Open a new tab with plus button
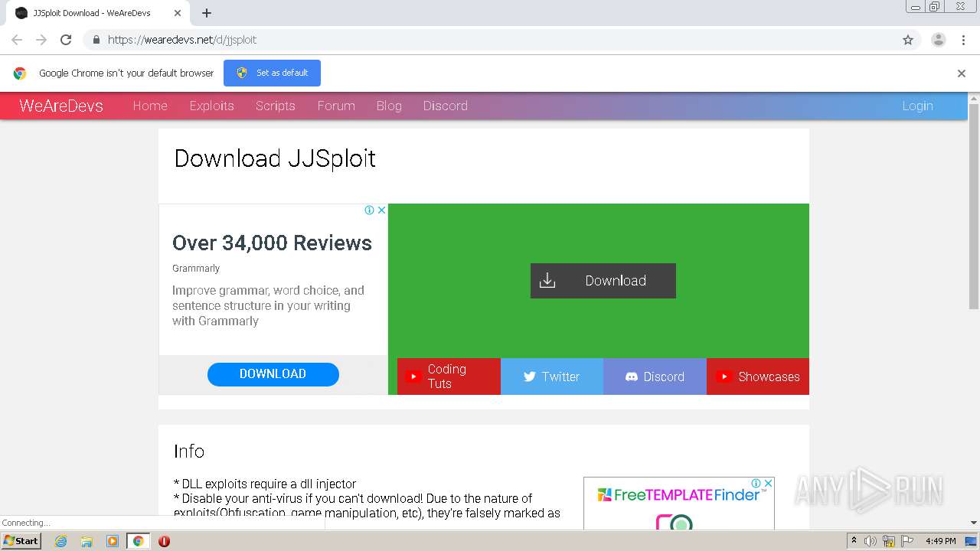Image resolution: width=980 pixels, height=551 pixels. [207, 13]
